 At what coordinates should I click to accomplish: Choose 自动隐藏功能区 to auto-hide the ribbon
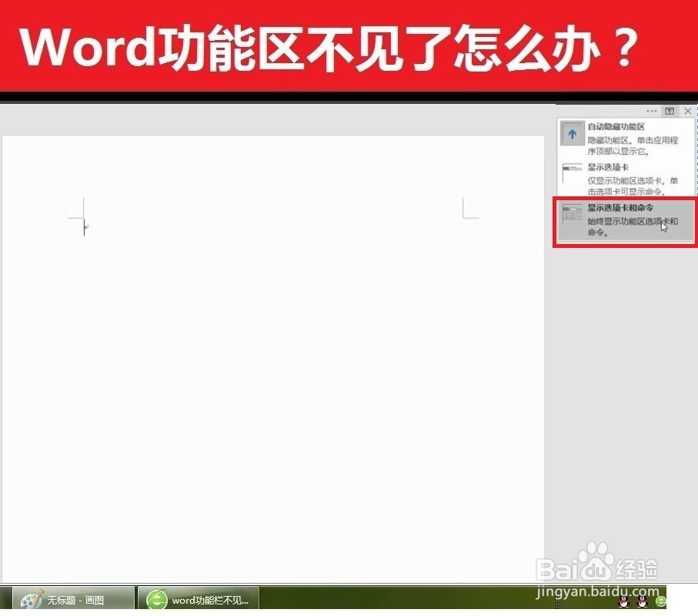click(x=625, y=139)
